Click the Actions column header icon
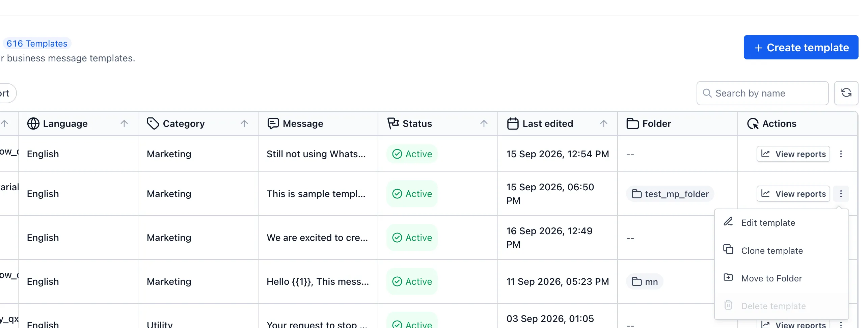This screenshot has height=328, width=868. 753,124
